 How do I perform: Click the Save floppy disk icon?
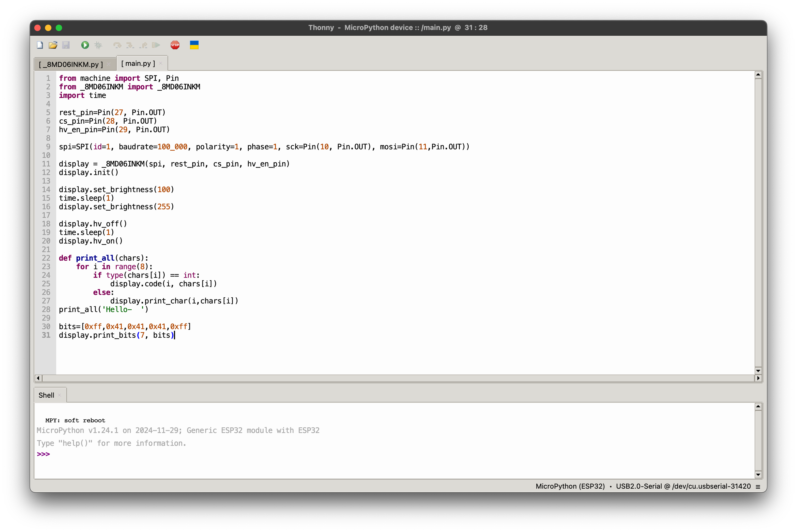tap(66, 45)
